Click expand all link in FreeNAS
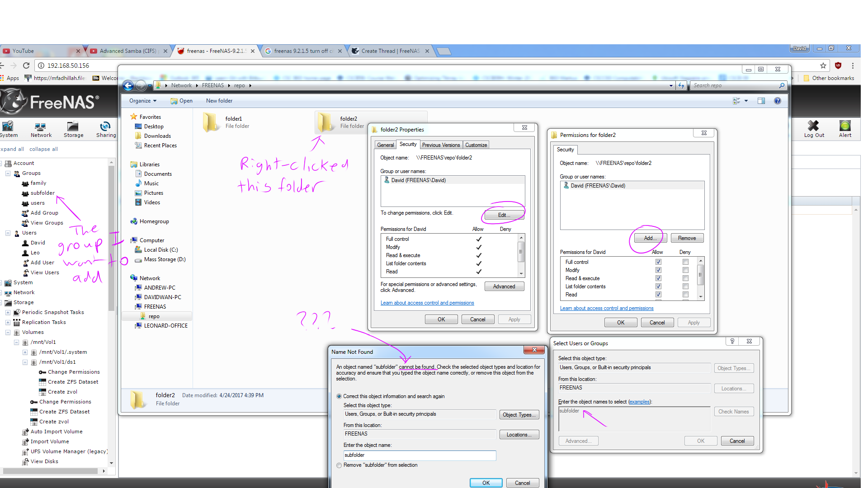Viewport: 868px width, 488px height. (12, 149)
